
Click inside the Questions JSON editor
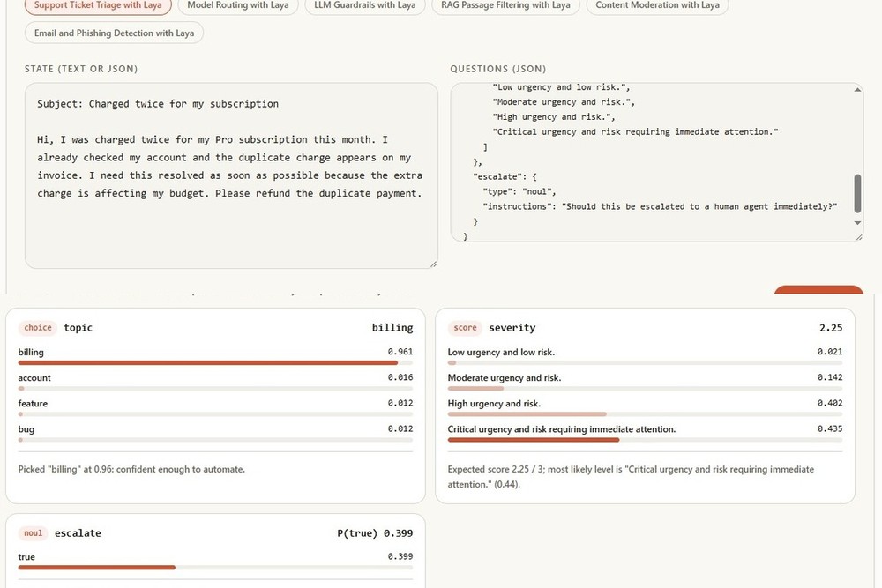652,162
